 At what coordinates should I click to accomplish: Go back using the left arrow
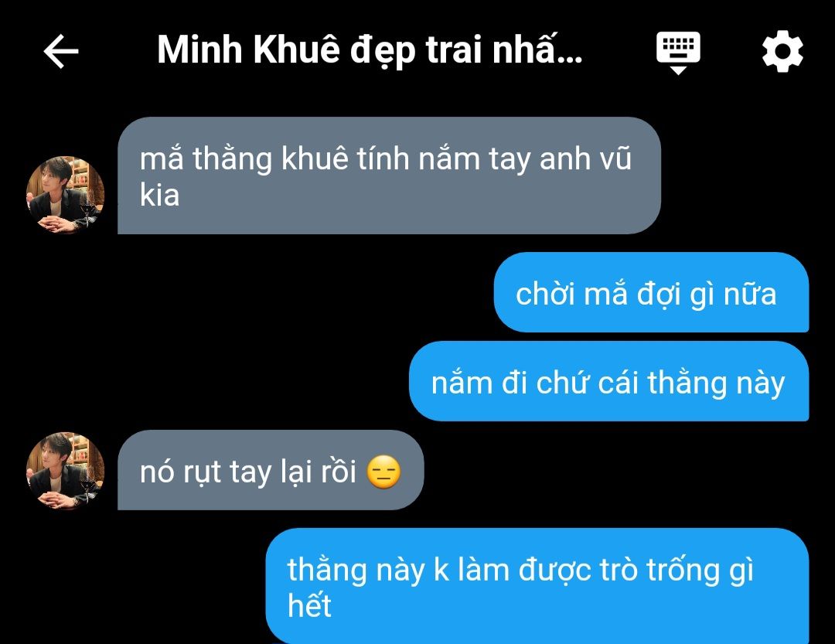pos(61,51)
